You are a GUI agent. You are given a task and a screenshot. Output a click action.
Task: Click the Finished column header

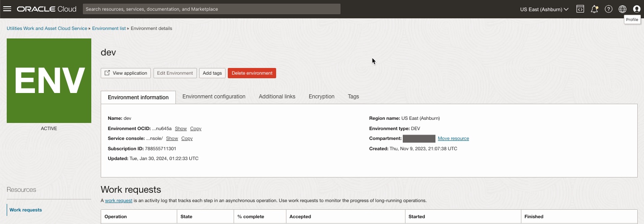(x=579, y=216)
